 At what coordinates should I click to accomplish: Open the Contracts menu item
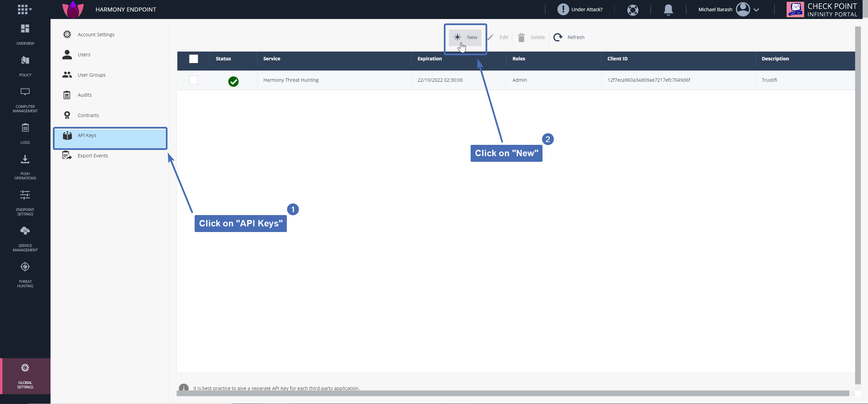(x=88, y=115)
